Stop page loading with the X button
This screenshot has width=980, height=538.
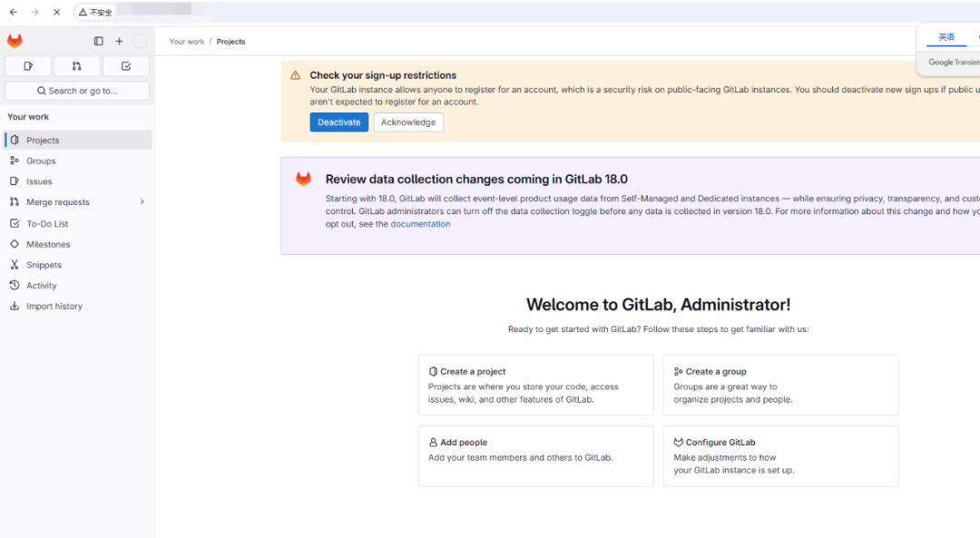point(57,12)
